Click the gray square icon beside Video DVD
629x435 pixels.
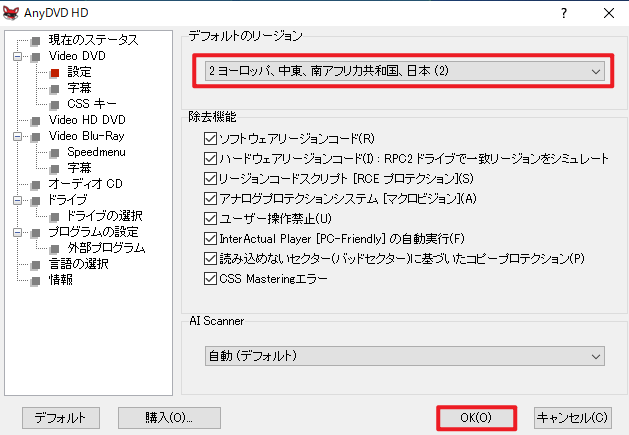pos(36,57)
